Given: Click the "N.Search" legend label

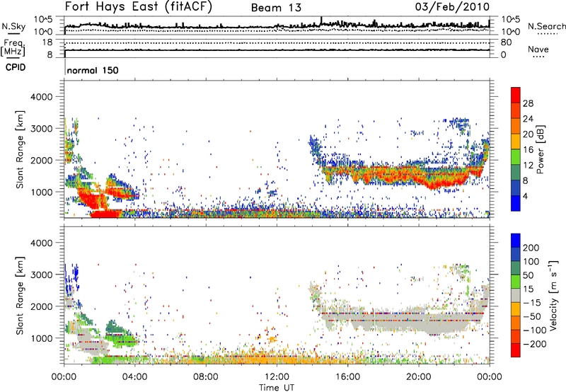Looking at the screenshot, I should (546, 26).
